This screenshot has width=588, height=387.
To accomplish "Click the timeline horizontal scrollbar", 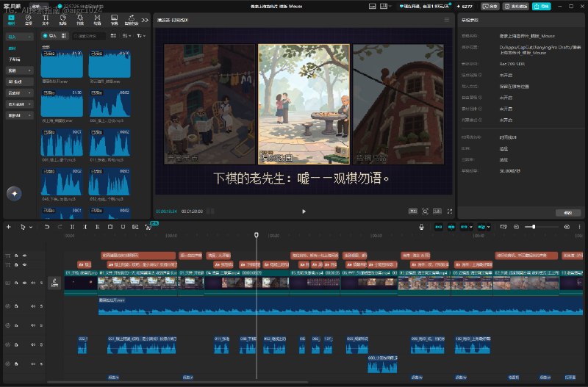I will 178,383.
